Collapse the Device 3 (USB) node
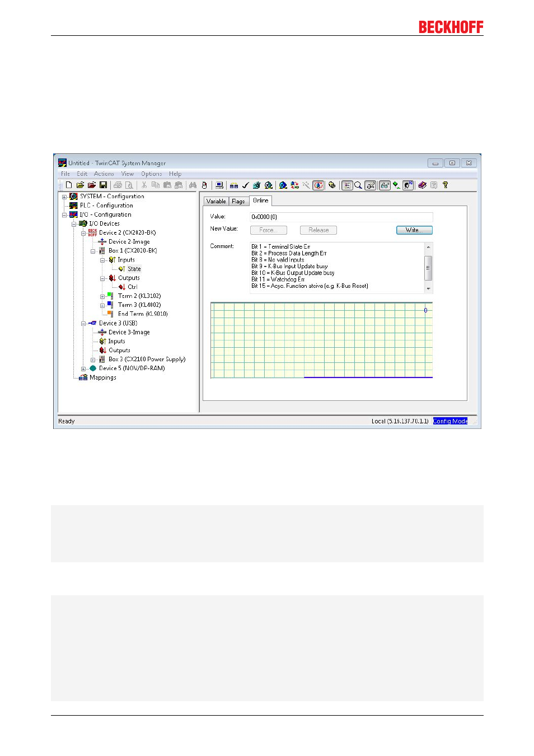 [x=83, y=324]
